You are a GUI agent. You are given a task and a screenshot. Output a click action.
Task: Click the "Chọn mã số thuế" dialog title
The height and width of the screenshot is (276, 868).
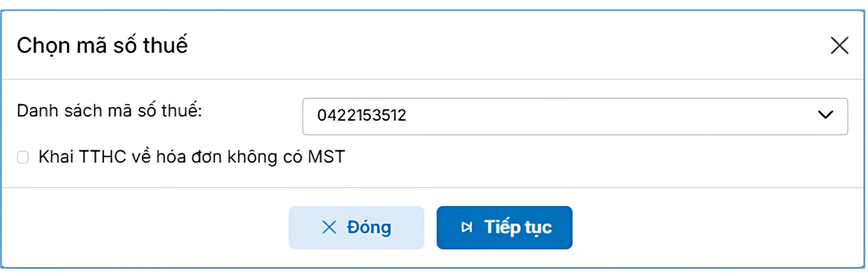coord(102,45)
